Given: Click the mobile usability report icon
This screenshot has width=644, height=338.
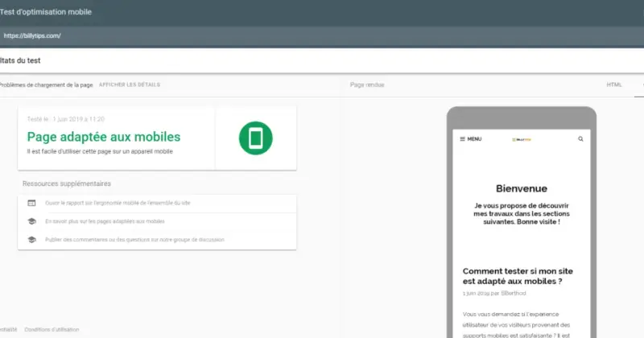Looking at the screenshot, I should (31, 203).
